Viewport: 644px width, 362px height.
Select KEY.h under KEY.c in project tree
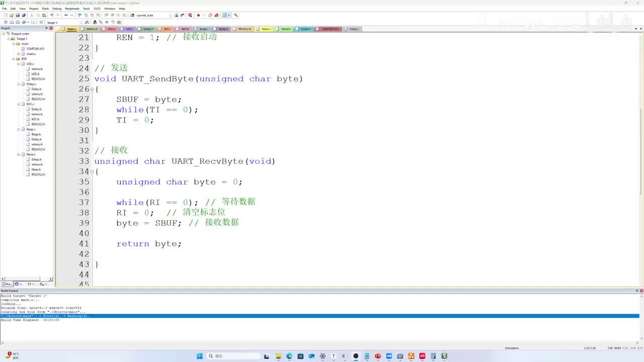point(35,119)
